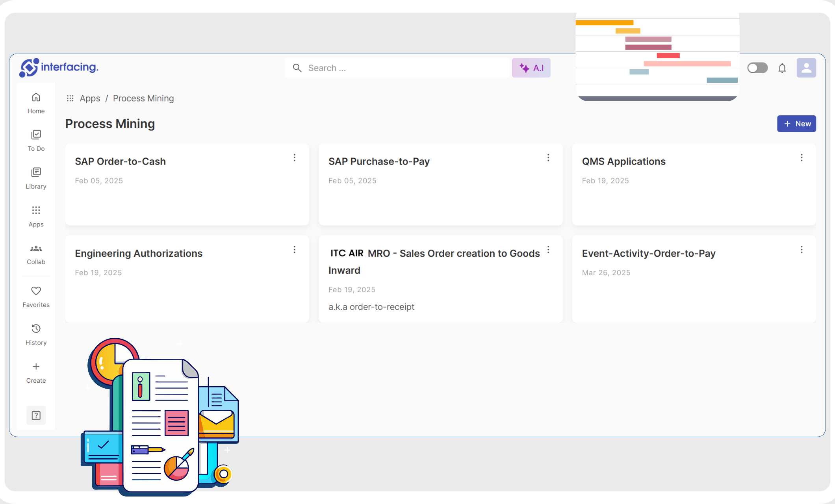
Task: Open the user profile avatar
Action: click(806, 68)
